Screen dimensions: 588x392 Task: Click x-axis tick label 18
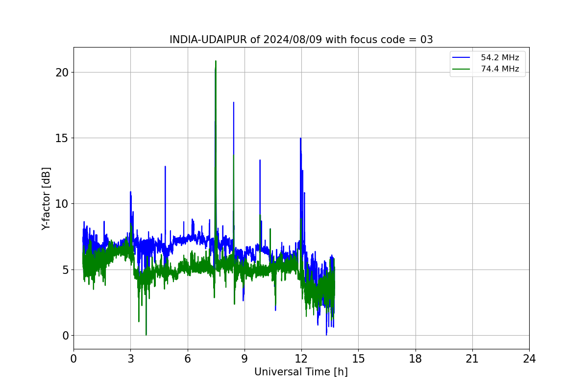416,359
